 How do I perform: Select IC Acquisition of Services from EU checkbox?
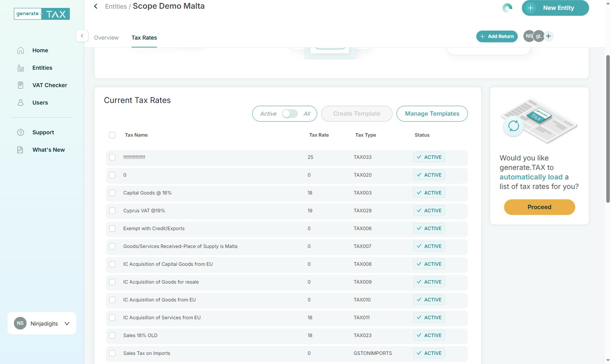(112, 318)
